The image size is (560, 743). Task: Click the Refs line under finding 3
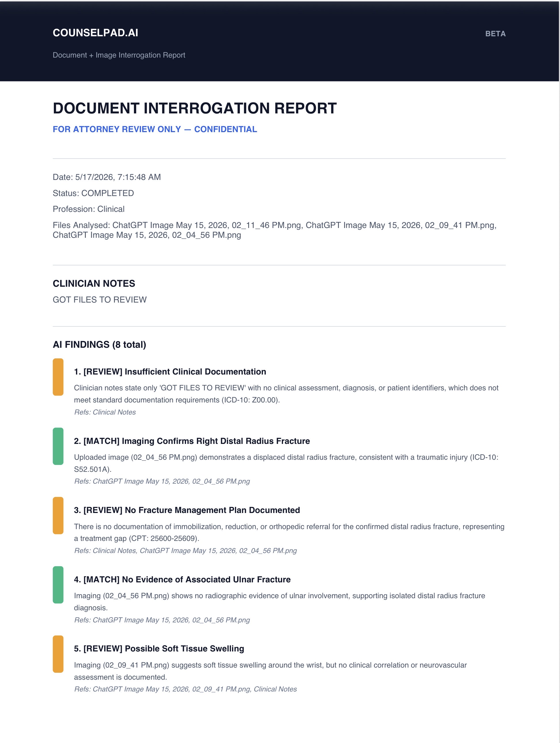click(185, 550)
